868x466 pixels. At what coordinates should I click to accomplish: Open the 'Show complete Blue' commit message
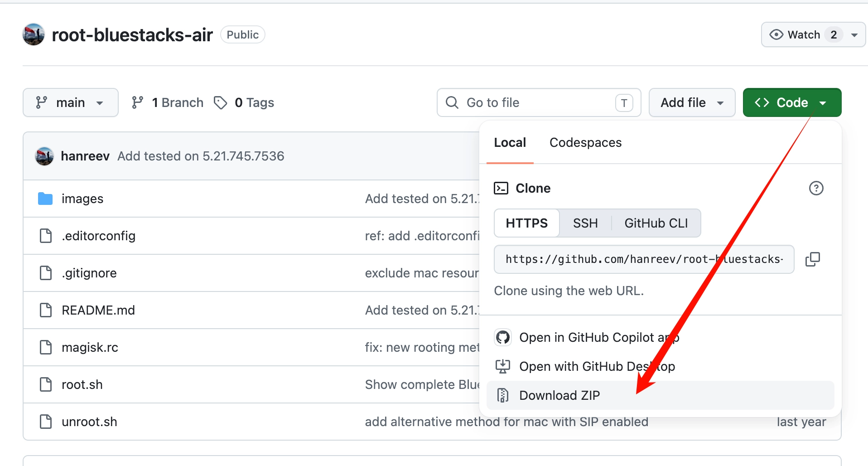click(422, 384)
